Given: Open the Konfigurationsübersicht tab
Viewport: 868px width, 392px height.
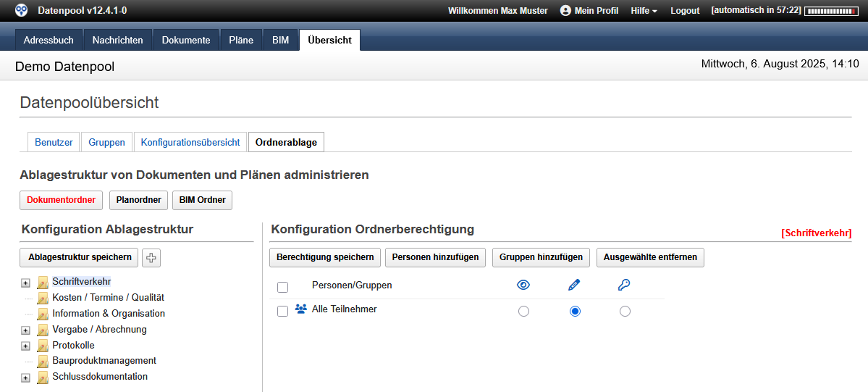Looking at the screenshot, I should [190, 143].
